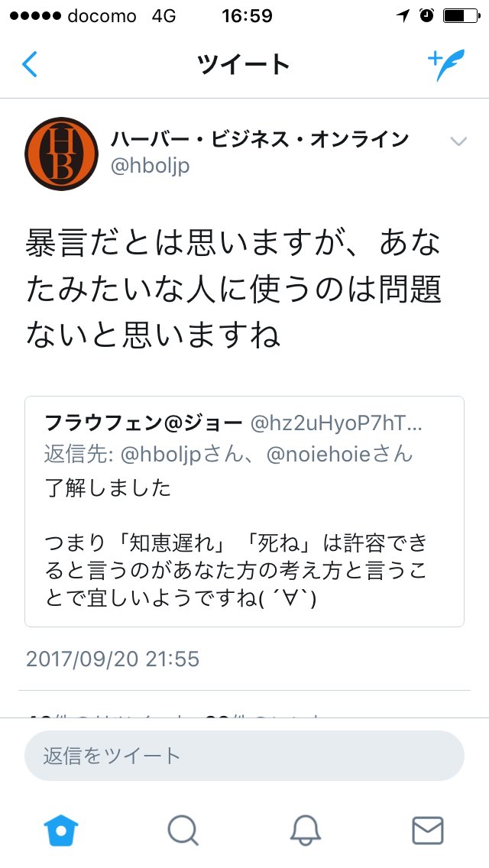Expand tweet options chevron
The width and height of the screenshot is (489, 868).
point(458,141)
